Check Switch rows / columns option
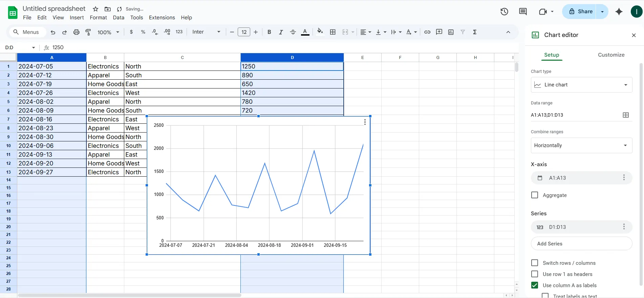This screenshot has width=644, height=298. pos(535,263)
